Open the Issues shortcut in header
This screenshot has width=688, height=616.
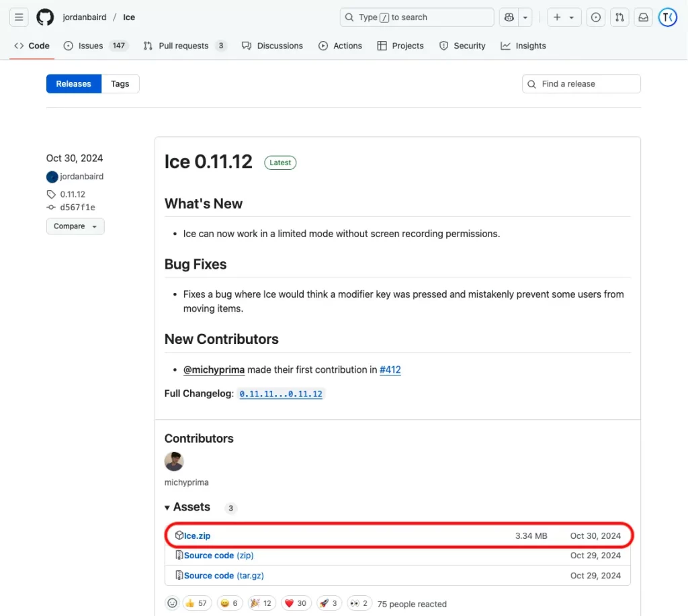pyautogui.click(x=595, y=17)
